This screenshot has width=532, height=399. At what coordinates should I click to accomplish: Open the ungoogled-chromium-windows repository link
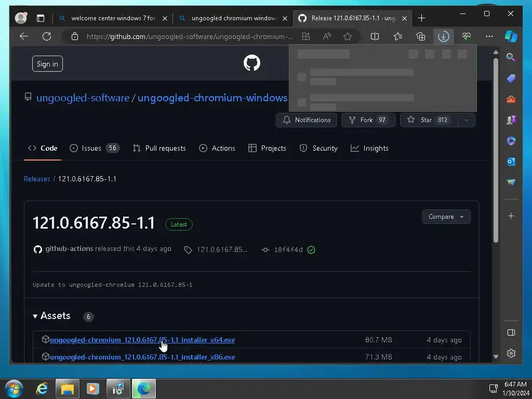212,98
